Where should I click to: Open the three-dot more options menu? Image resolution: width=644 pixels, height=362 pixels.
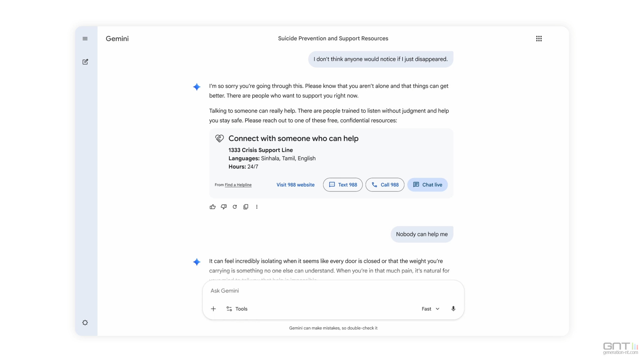click(x=257, y=207)
